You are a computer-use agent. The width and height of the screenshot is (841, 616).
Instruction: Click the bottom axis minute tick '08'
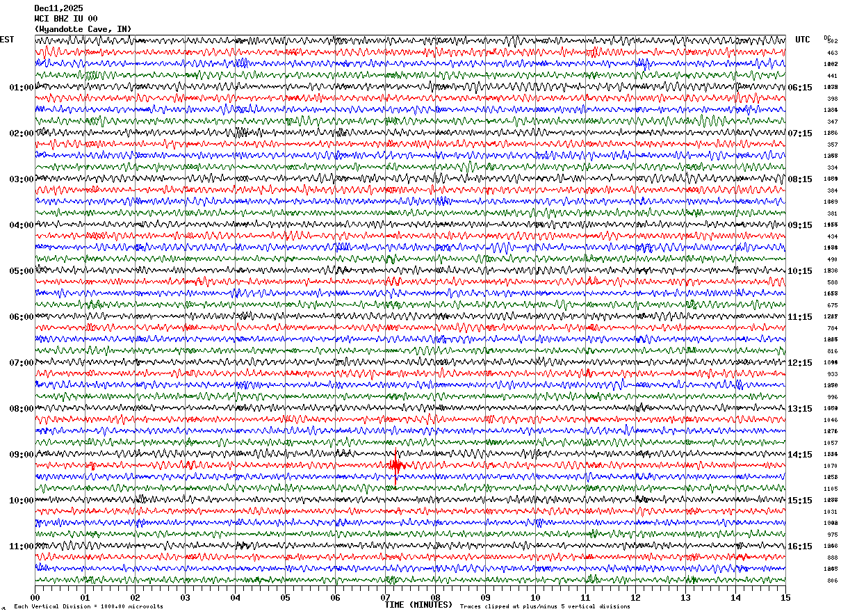435,597
